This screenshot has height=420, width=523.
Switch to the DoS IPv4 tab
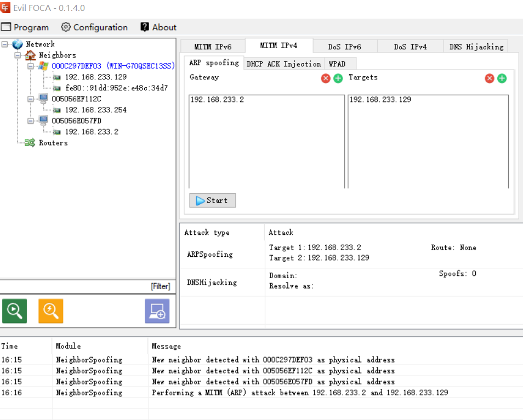pyautogui.click(x=410, y=47)
